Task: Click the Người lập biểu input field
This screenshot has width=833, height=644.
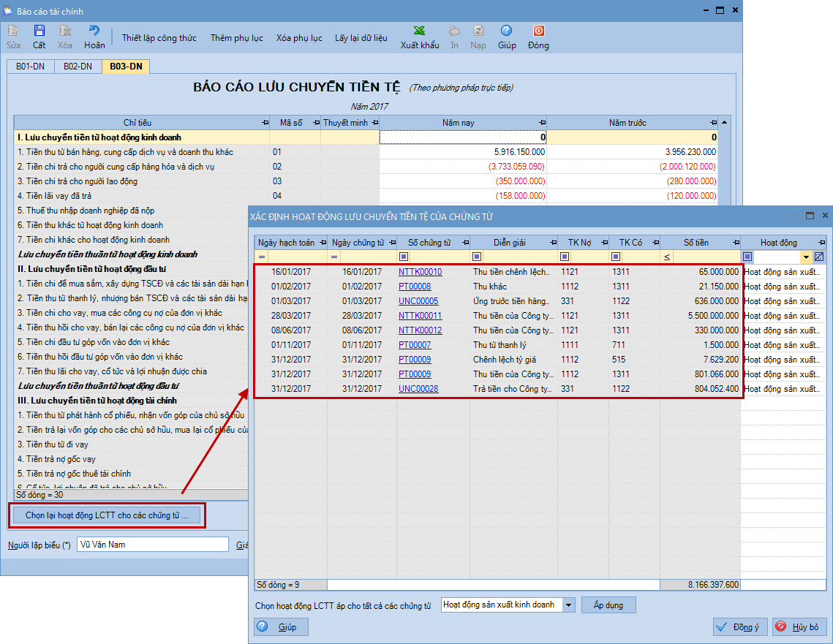Action: 152,545
